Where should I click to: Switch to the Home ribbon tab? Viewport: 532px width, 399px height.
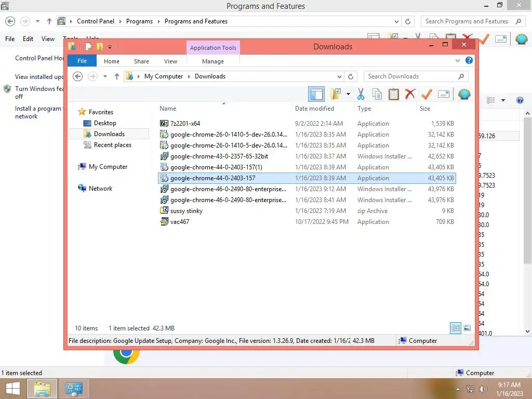(x=112, y=61)
